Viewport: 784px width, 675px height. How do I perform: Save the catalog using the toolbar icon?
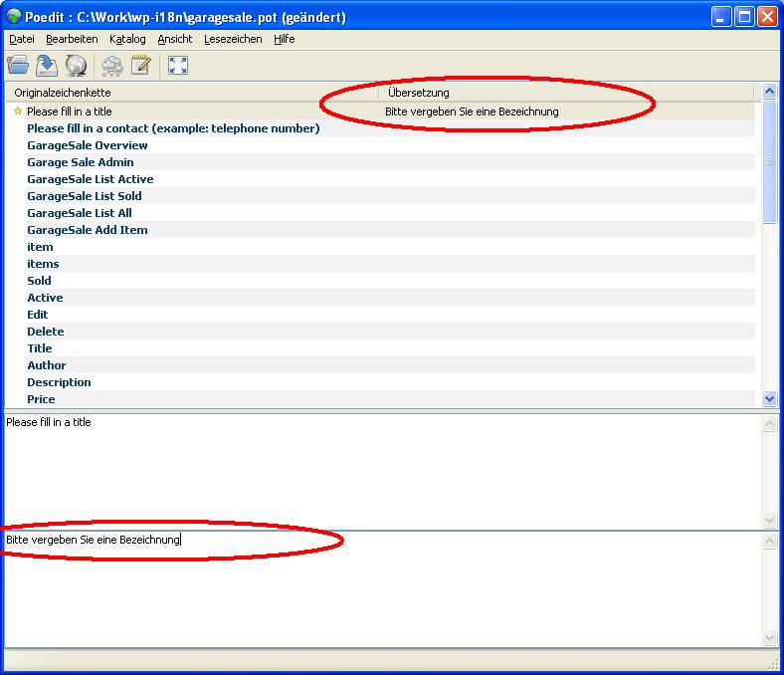[47, 66]
